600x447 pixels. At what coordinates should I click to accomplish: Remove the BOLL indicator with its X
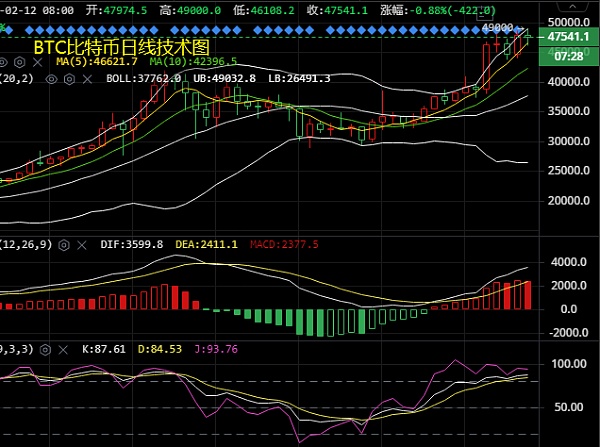click(x=87, y=79)
